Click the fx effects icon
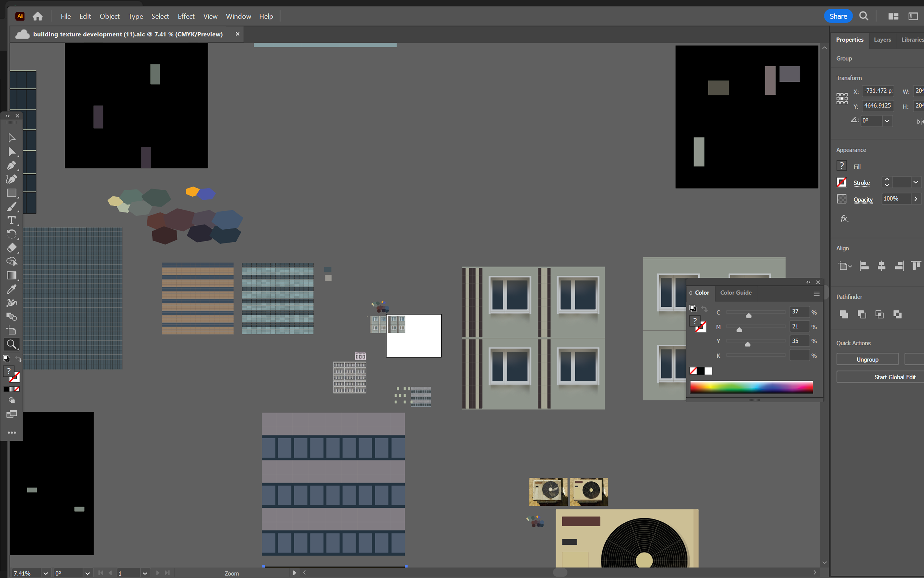 [x=844, y=219]
